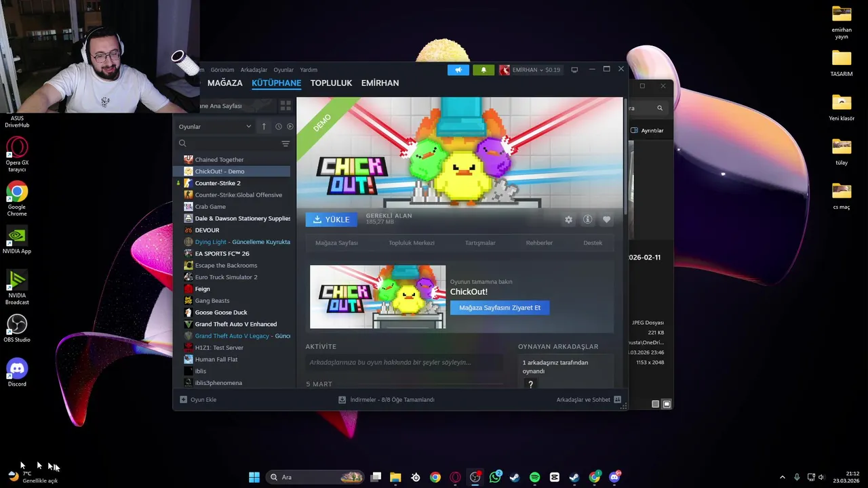Click the ChickOut! store thumbnail image
The width and height of the screenshot is (868, 488).
(378, 297)
